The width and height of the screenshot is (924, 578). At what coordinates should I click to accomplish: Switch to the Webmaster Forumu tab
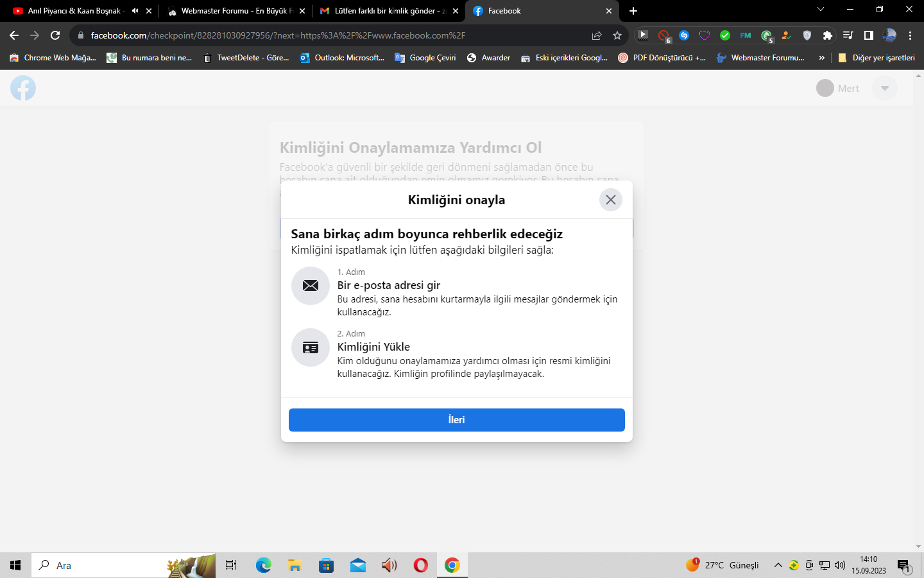tap(235, 11)
